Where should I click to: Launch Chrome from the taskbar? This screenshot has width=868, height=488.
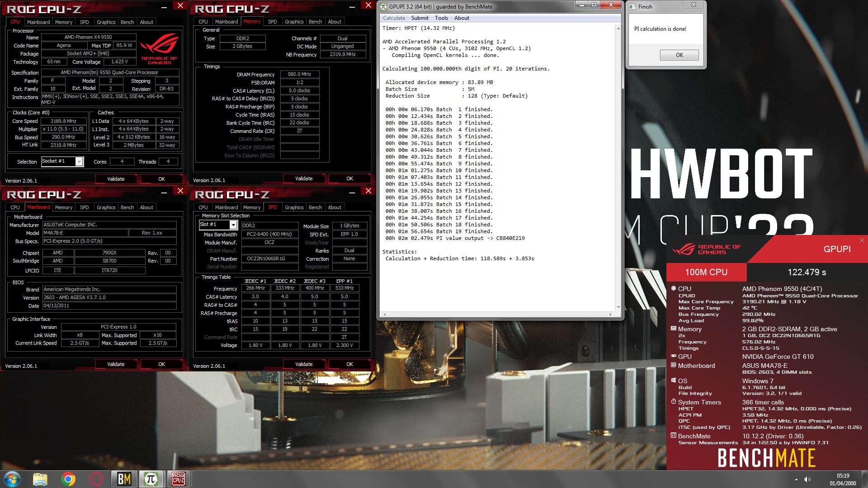pos(68,479)
